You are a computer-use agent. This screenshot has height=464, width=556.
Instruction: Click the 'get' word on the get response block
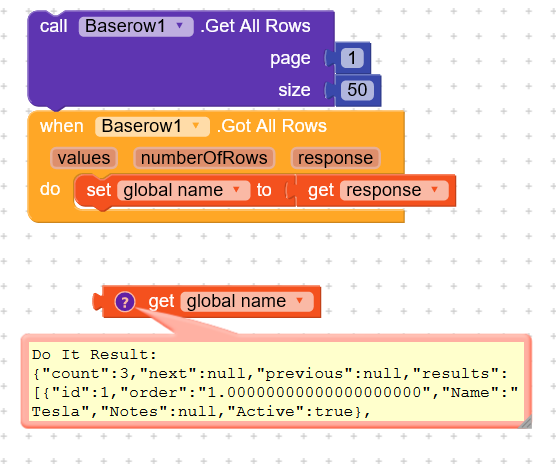point(321,191)
